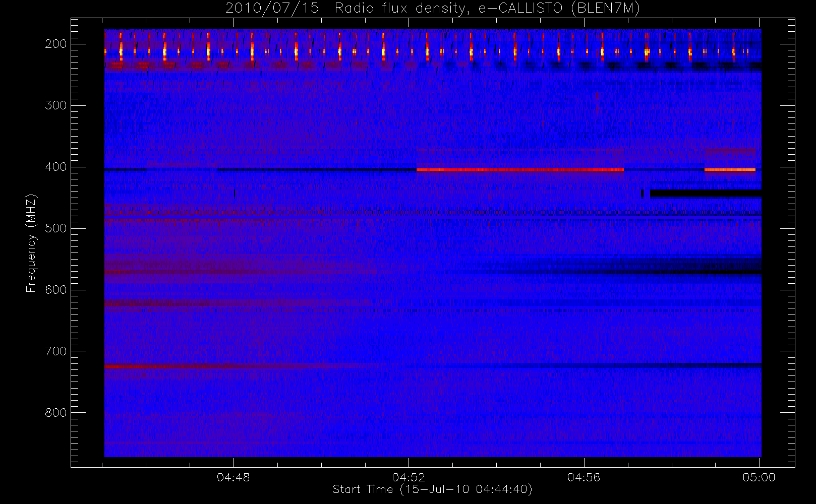Click the 700 frequency tick label
The width and height of the screenshot is (816, 504).
click(x=55, y=351)
